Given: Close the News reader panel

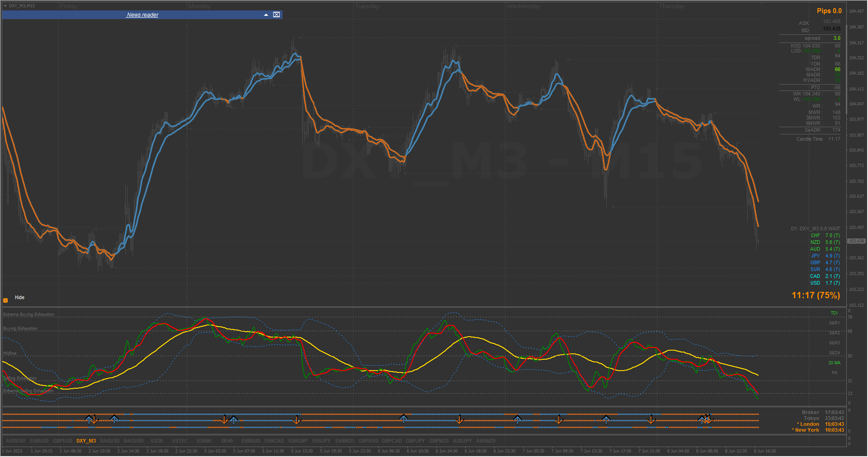Looking at the screenshot, I should click(x=276, y=15).
